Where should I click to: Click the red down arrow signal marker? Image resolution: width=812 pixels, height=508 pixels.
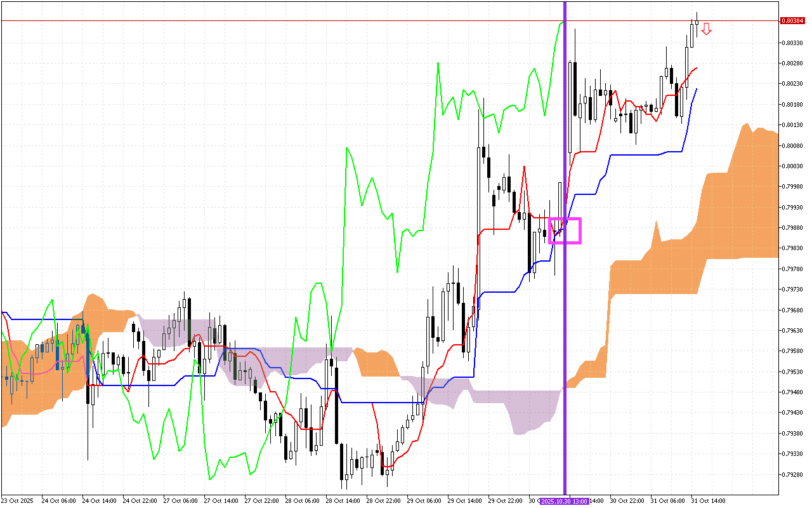706,29
